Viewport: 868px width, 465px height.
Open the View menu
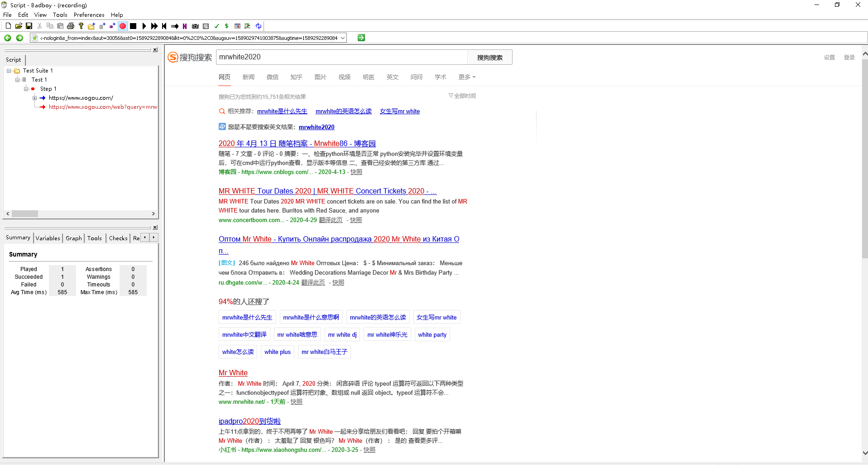coord(40,15)
